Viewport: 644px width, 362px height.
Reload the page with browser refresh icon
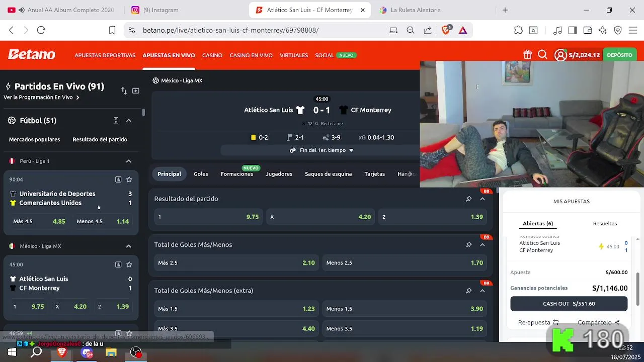(x=41, y=30)
